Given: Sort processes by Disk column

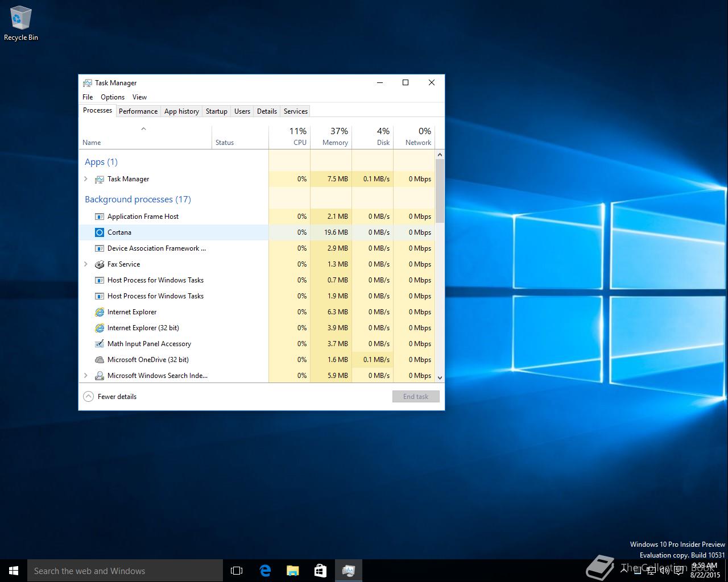Looking at the screenshot, I should click(373, 137).
